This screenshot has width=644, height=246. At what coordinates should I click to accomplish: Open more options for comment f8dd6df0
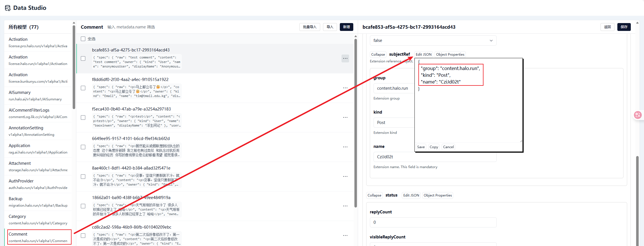click(345, 88)
